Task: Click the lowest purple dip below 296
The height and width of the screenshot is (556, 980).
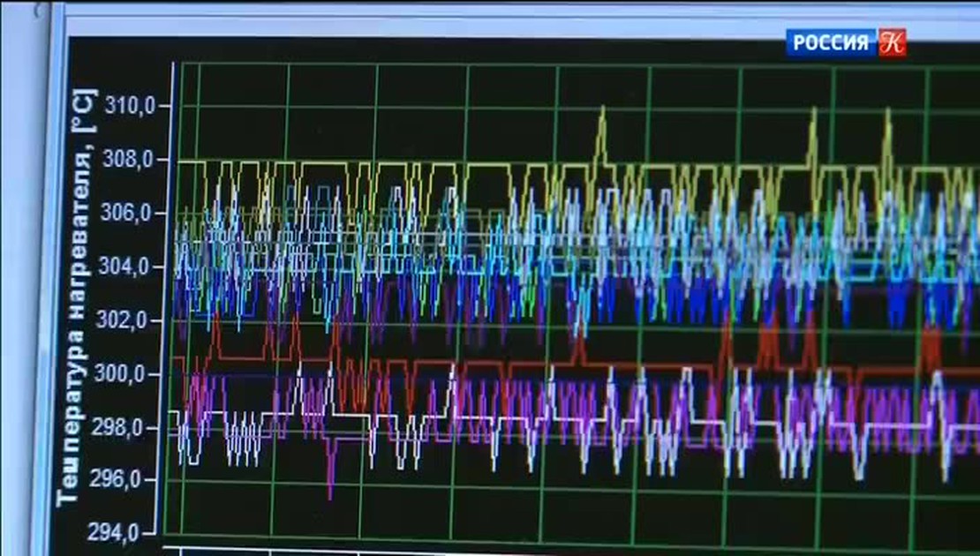Action: tap(331, 494)
